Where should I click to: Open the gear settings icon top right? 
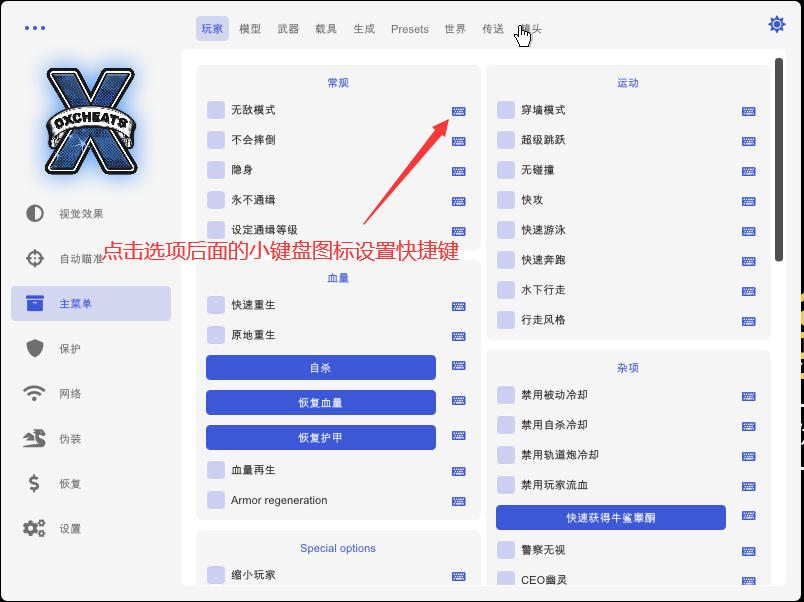point(777,24)
